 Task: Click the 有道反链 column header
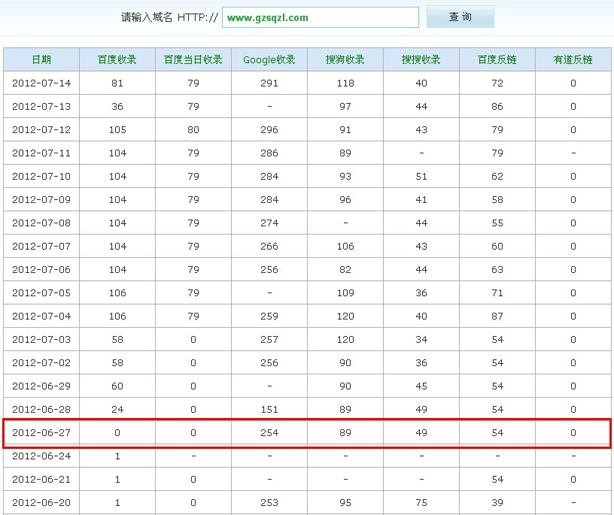[x=573, y=60]
